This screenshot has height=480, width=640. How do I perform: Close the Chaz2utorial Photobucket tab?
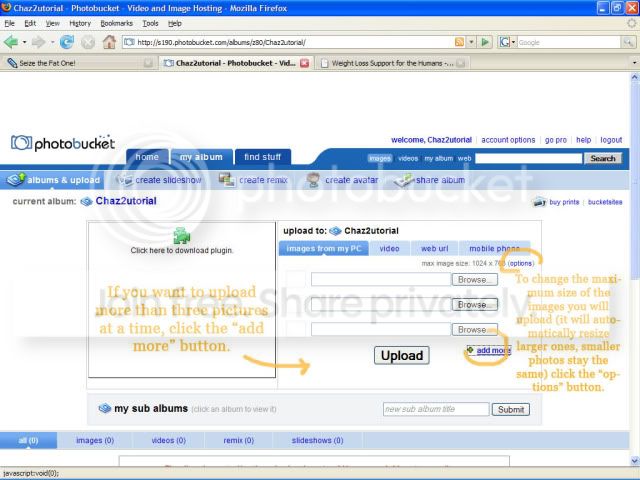[304, 63]
